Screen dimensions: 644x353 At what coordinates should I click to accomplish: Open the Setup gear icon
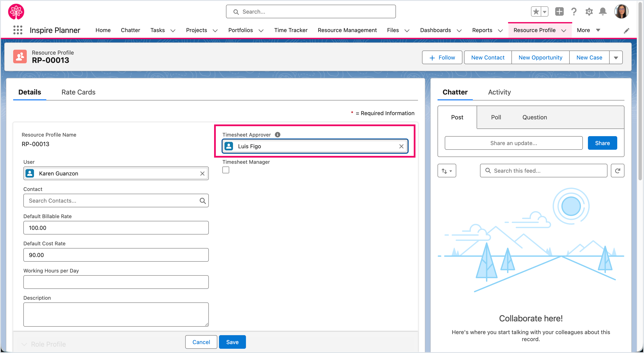tap(589, 11)
